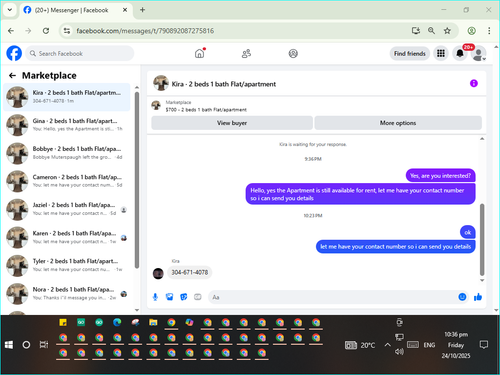
Task: Close the Messenger | Facebook tab
Action: tap(125, 10)
